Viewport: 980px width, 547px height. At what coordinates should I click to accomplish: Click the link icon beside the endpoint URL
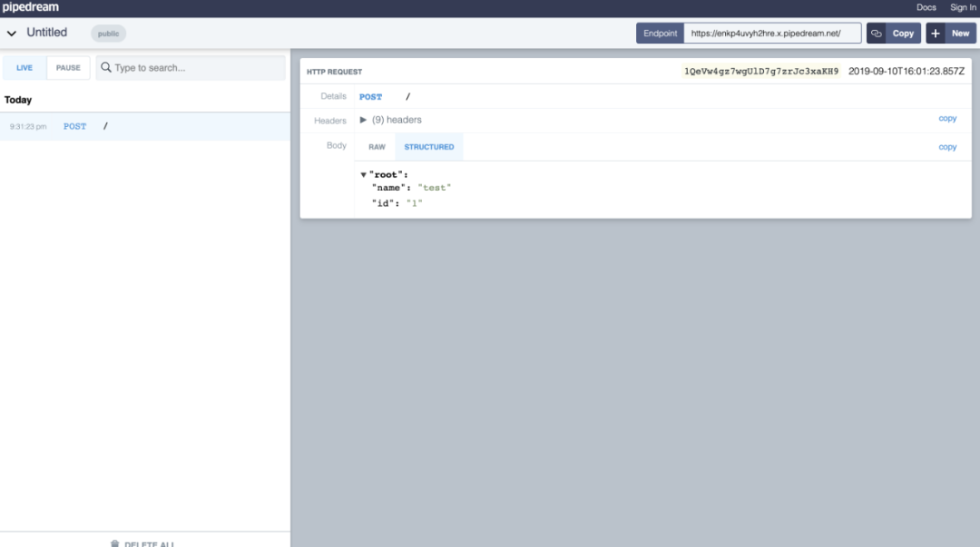tap(876, 34)
